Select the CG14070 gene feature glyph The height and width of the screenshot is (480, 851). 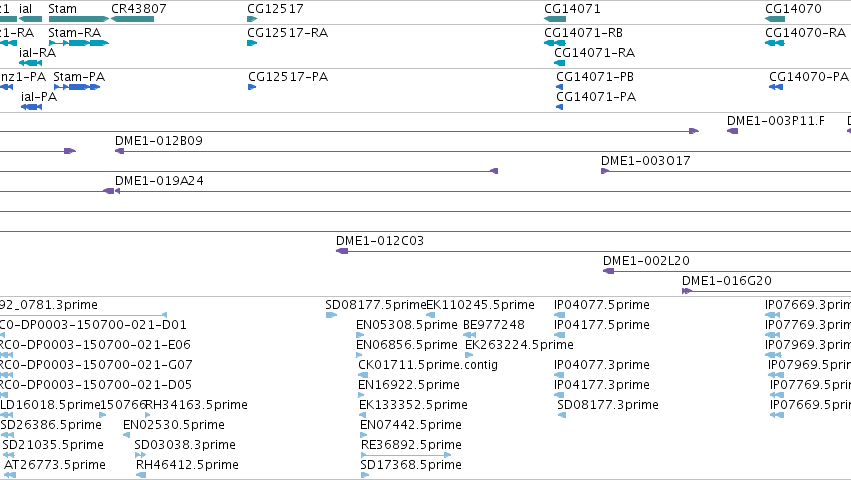click(774, 19)
